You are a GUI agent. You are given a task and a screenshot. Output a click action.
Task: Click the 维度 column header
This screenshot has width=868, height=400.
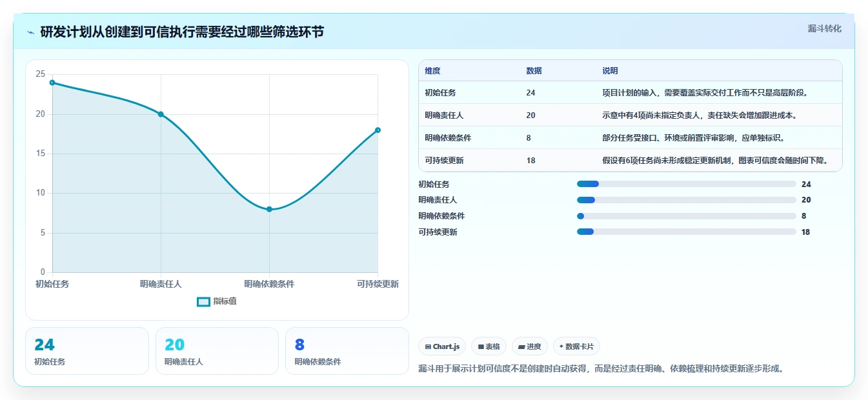(432, 71)
